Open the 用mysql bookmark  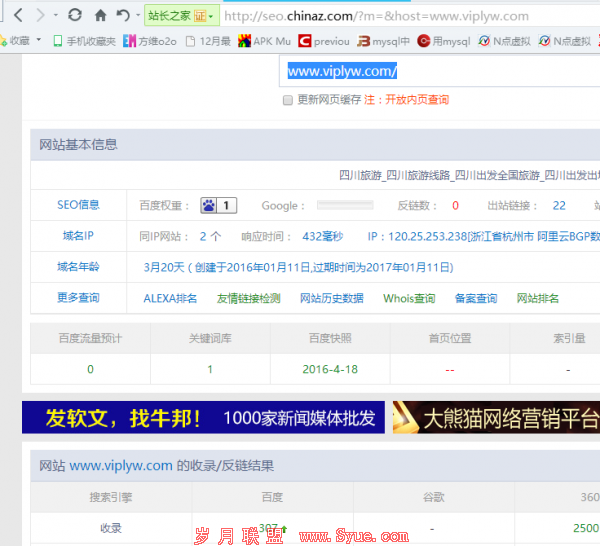pos(444,41)
